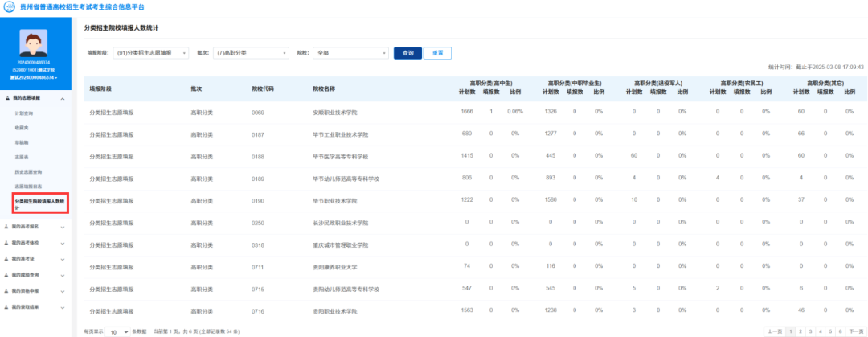868x337 pixels.
Task: Click the 重置 button
Action: 437,53
